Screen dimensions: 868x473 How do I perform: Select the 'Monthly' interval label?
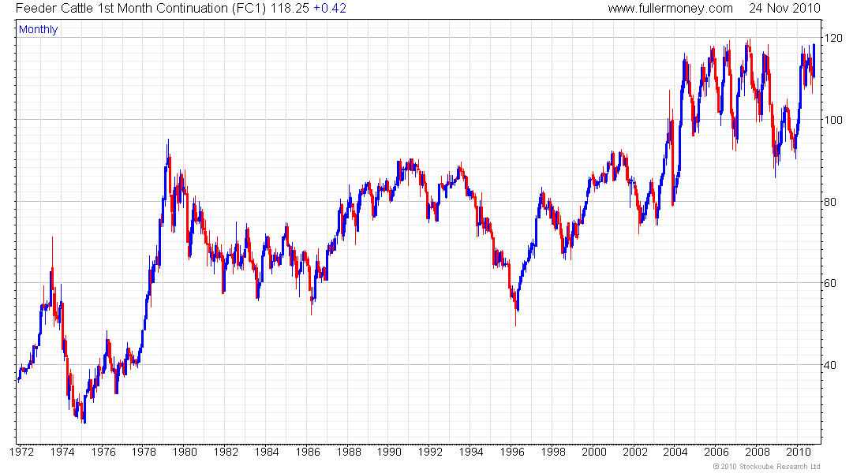pyautogui.click(x=38, y=29)
